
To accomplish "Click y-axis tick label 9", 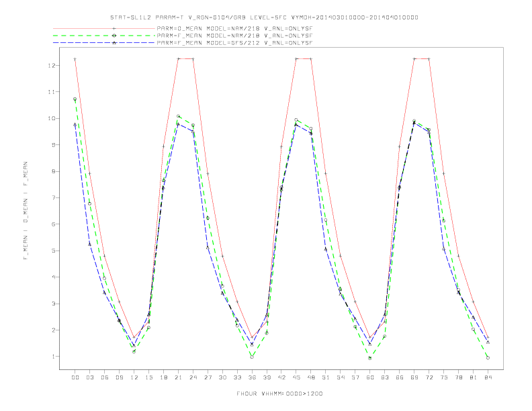I will pyautogui.click(x=54, y=145).
